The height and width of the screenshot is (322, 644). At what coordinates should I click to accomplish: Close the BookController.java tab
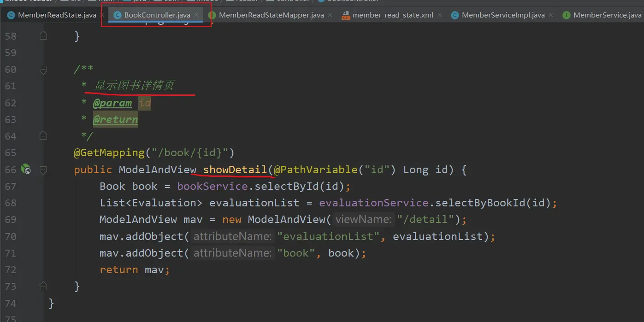pos(197,15)
